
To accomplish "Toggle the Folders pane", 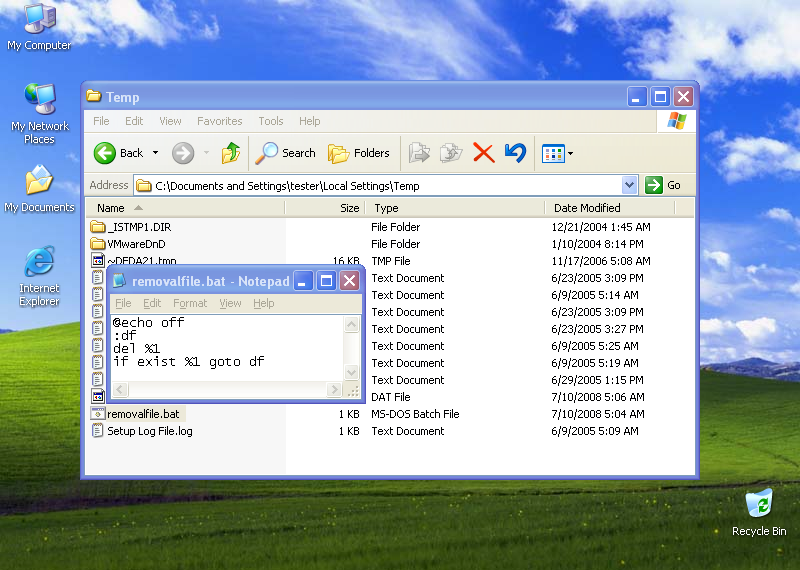I will pos(358,153).
